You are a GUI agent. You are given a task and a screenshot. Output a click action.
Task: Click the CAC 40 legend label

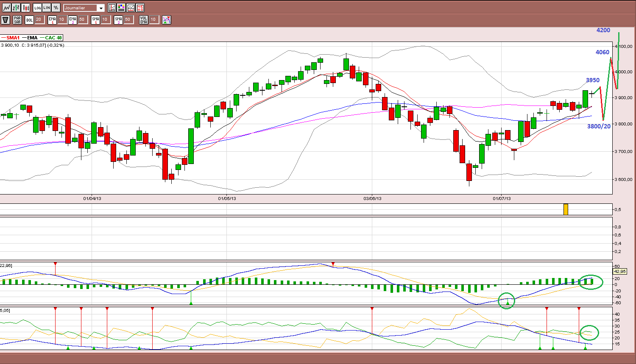(53, 38)
